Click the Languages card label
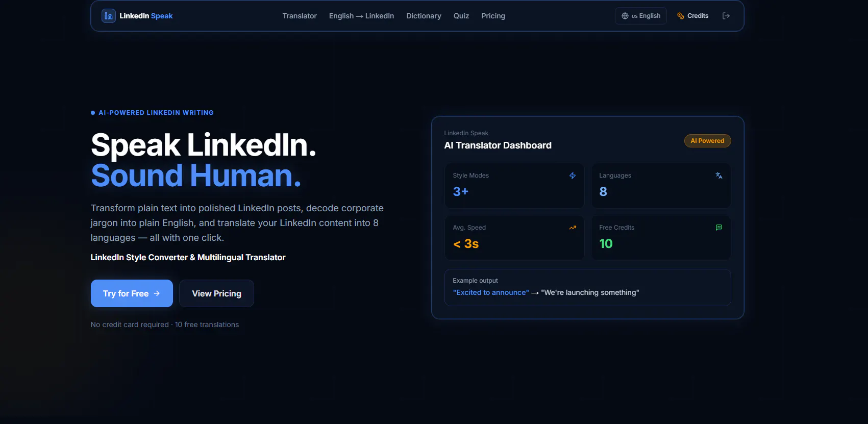The width and height of the screenshot is (868, 424). (615, 176)
